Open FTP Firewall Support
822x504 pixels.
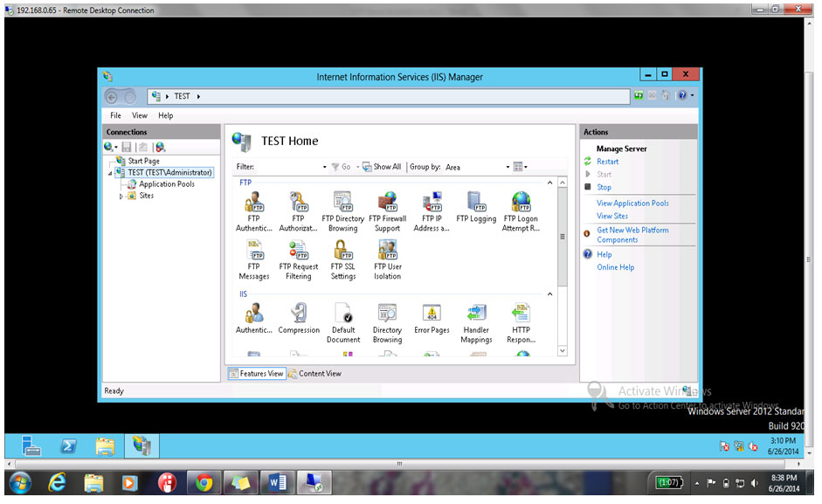(x=387, y=211)
